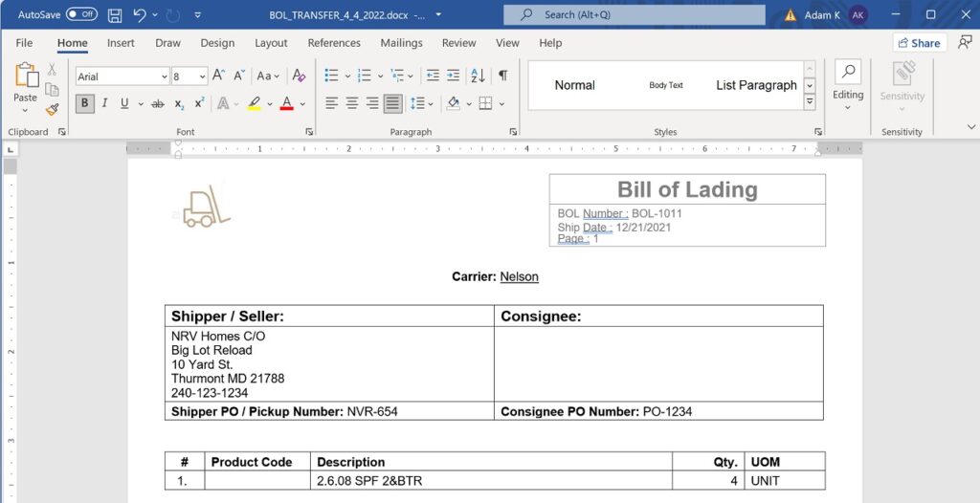The height and width of the screenshot is (503, 980).
Task: Open the Insert ribbon tab
Action: (x=121, y=43)
